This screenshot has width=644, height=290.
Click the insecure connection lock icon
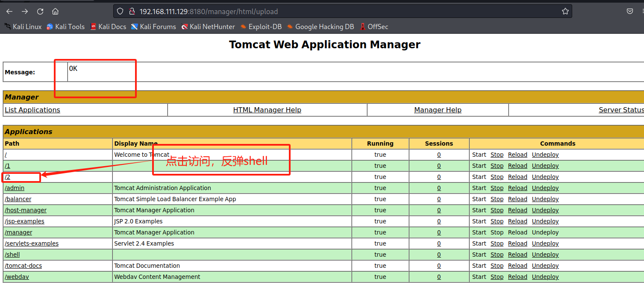tap(132, 12)
